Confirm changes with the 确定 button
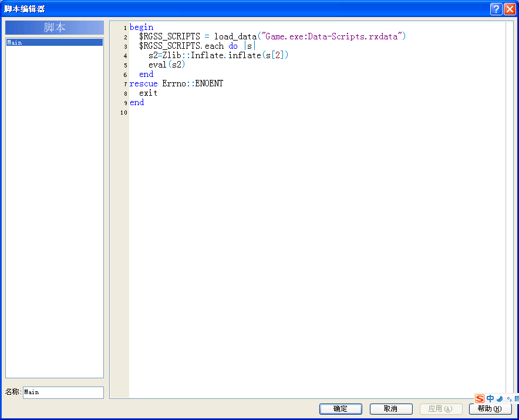 pos(341,409)
